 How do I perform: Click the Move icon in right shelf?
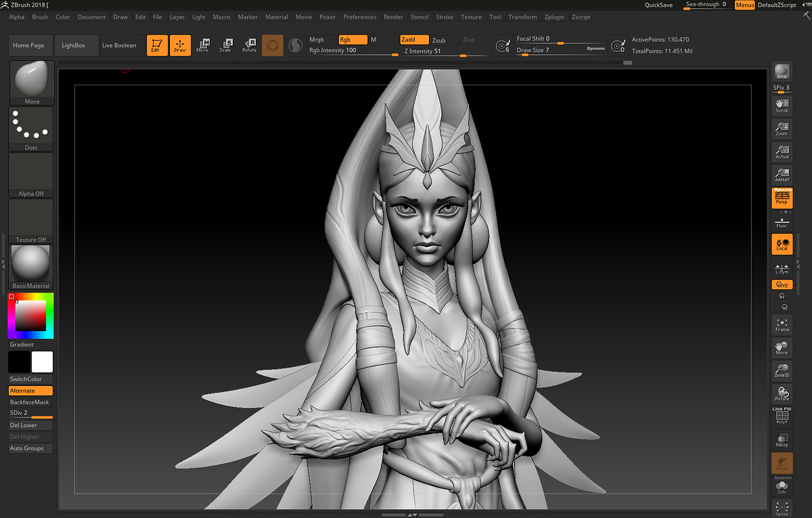(782, 347)
